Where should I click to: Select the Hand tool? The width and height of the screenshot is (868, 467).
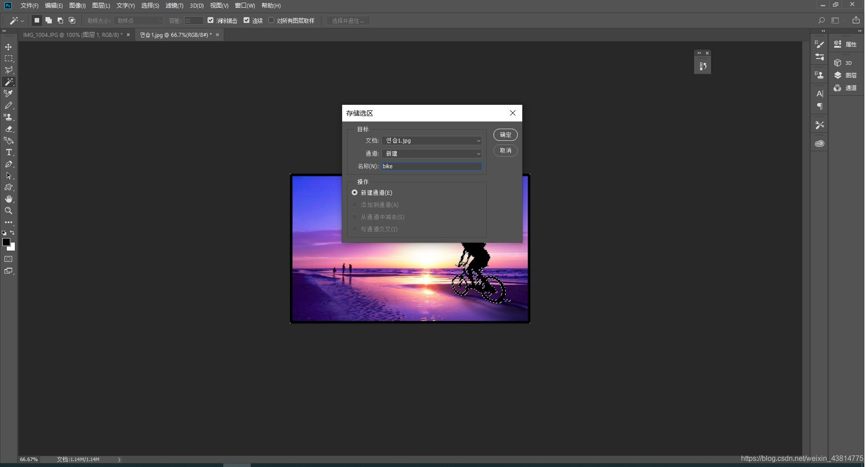coord(9,199)
